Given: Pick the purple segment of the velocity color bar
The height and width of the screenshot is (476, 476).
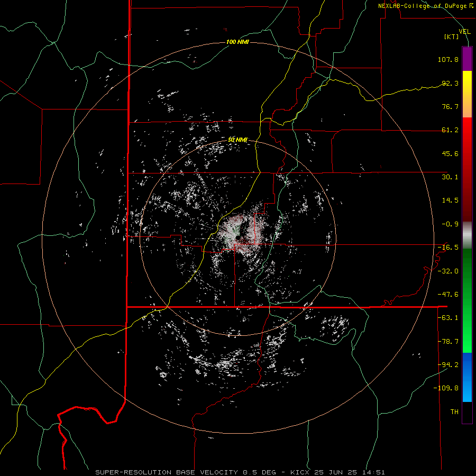Looking at the screenshot, I should tap(467, 59).
